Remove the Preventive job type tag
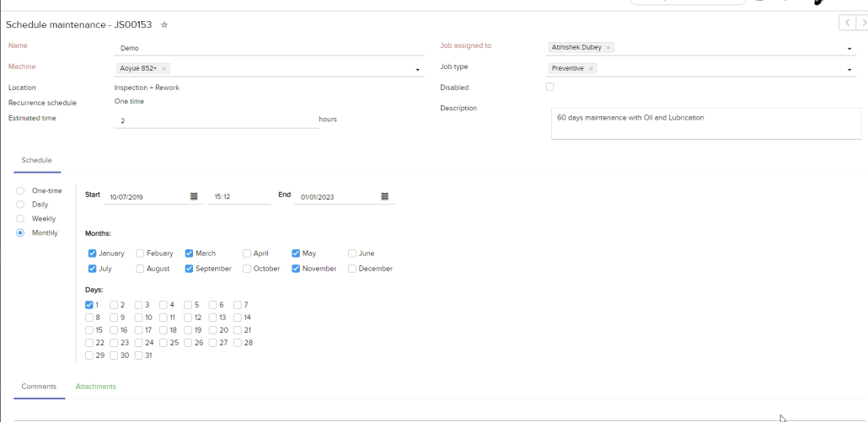 pos(591,68)
